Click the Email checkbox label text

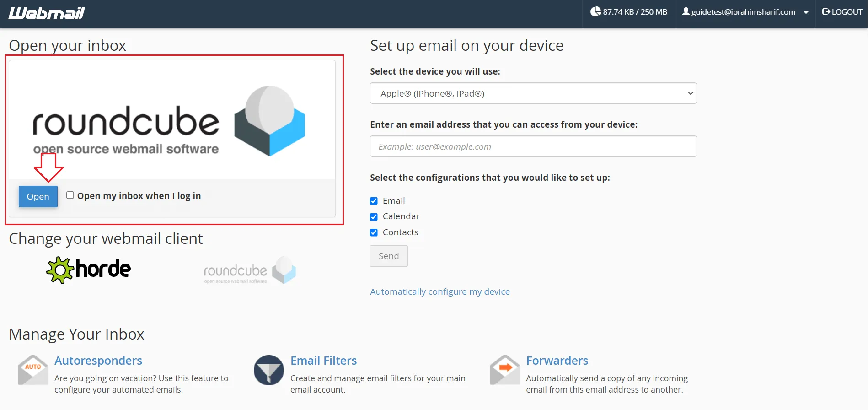394,200
